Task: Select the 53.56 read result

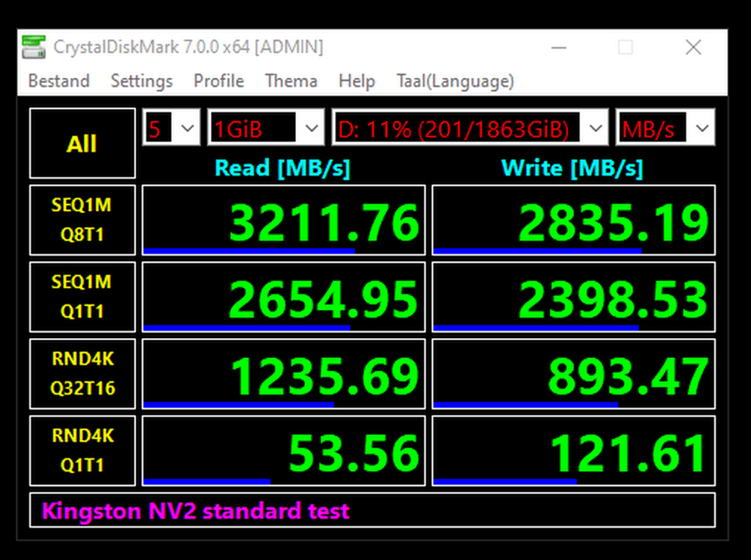Action: [x=284, y=450]
